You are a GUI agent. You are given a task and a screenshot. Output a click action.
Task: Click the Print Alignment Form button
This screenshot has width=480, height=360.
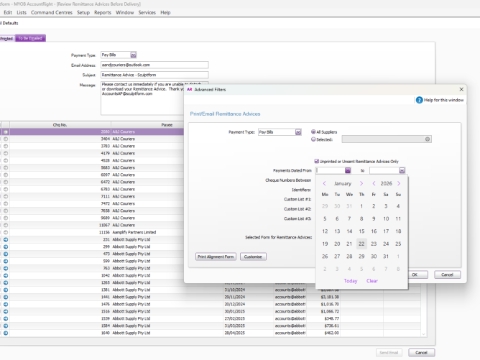pyautogui.click(x=216, y=257)
